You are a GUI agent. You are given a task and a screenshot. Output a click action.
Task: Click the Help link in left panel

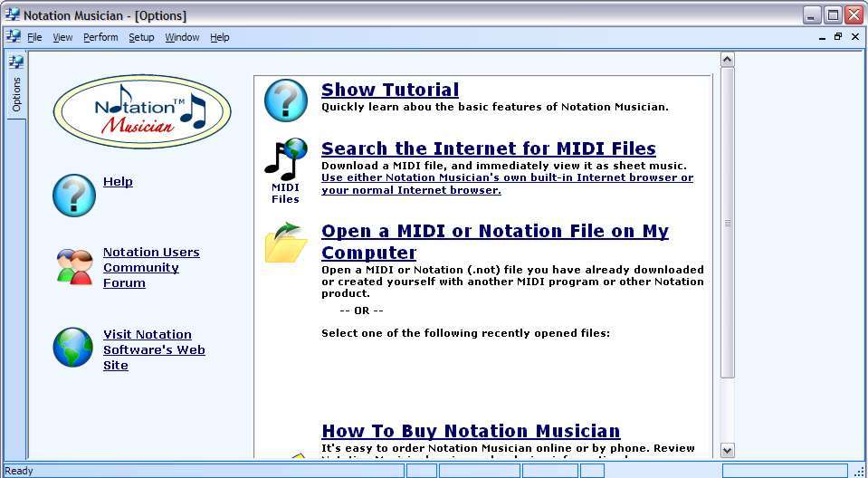coord(118,182)
